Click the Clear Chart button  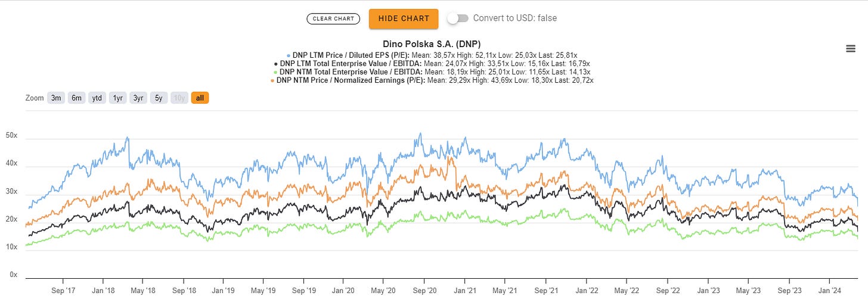point(334,18)
